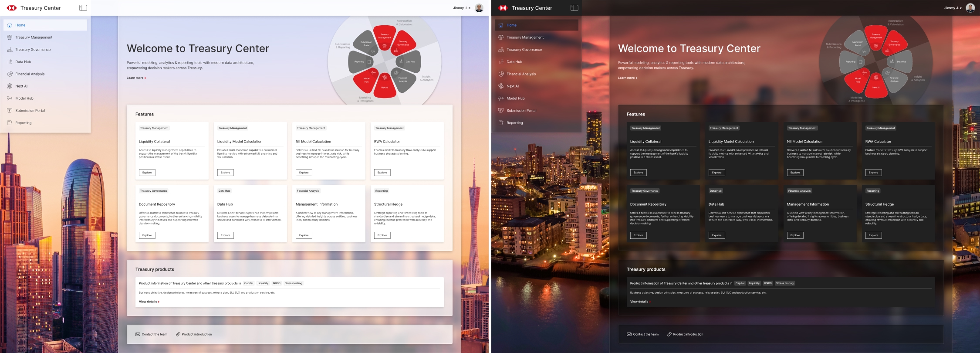Click the HSBC logo in the dark theme header
980x353 pixels.
pos(503,8)
